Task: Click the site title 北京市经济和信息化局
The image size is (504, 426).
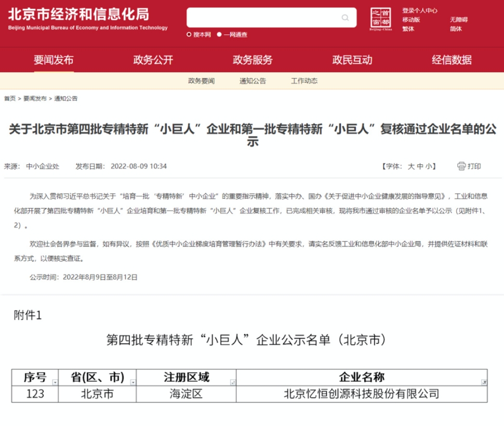Action: tap(79, 15)
